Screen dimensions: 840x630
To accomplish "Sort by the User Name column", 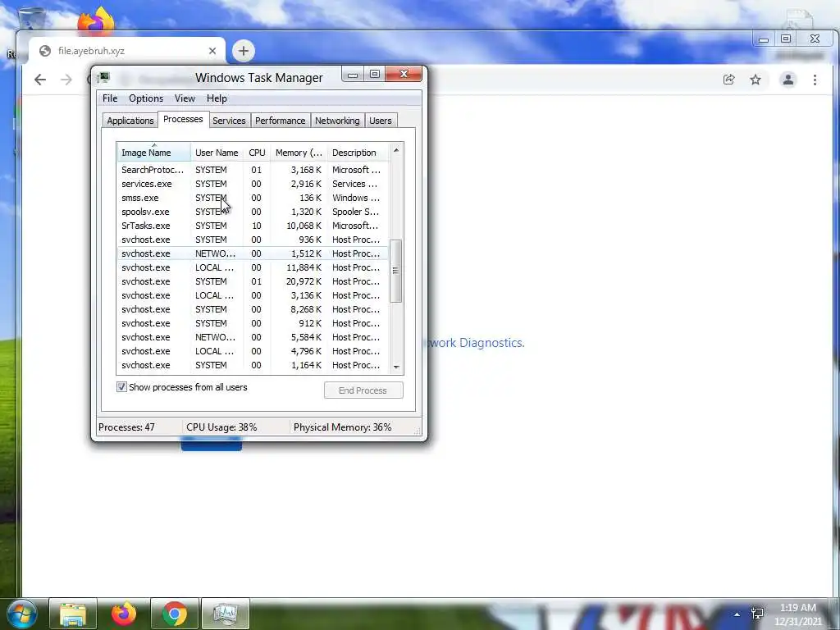I will (217, 153).
